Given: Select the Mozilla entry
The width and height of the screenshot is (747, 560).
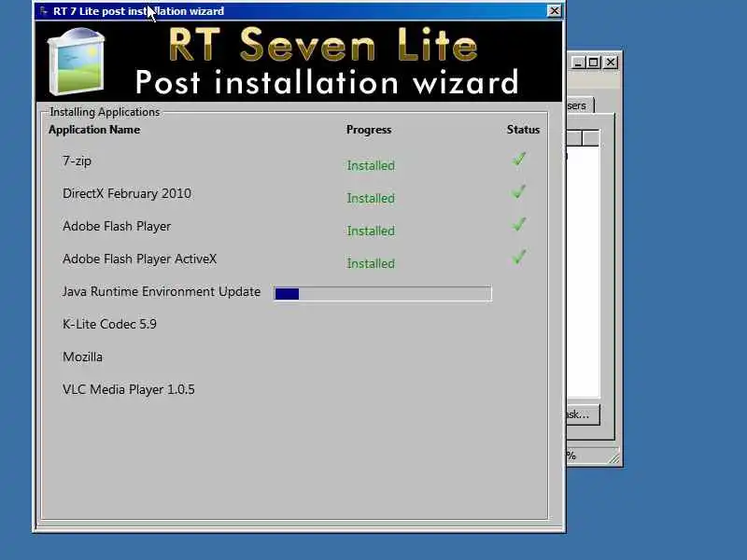Looking at the screenshot, I should [x=82, y=357].
